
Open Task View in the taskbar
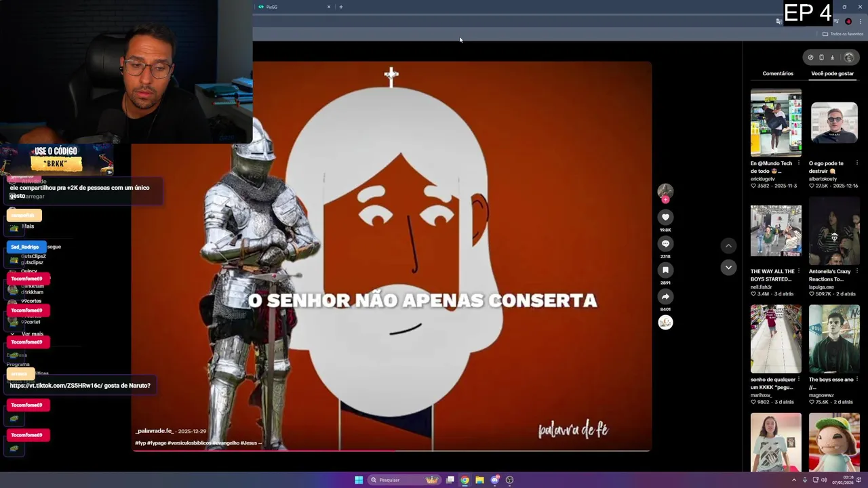point(450,480)
